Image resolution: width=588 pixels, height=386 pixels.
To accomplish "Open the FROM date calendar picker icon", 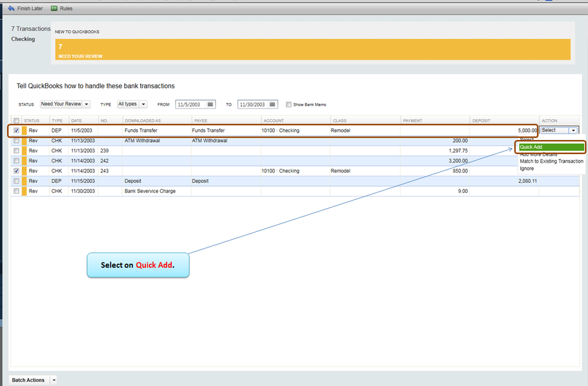I will point(210,104).
